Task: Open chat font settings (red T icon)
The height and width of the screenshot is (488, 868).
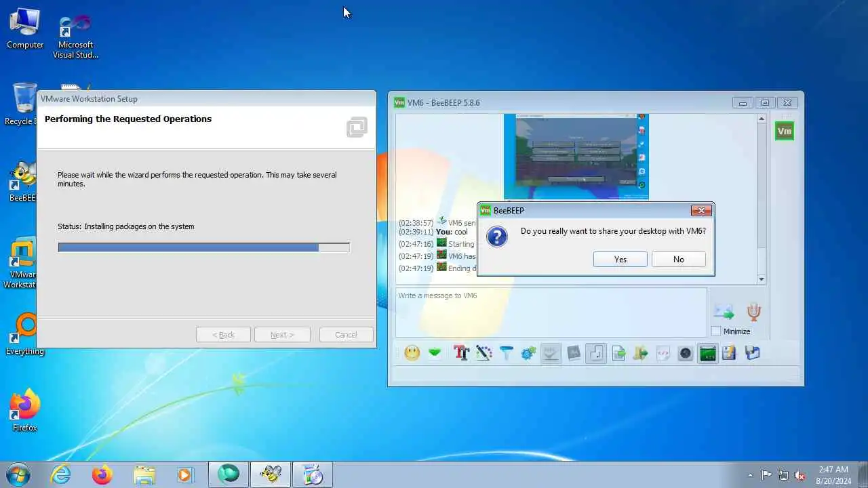Action: pos(461,353)
